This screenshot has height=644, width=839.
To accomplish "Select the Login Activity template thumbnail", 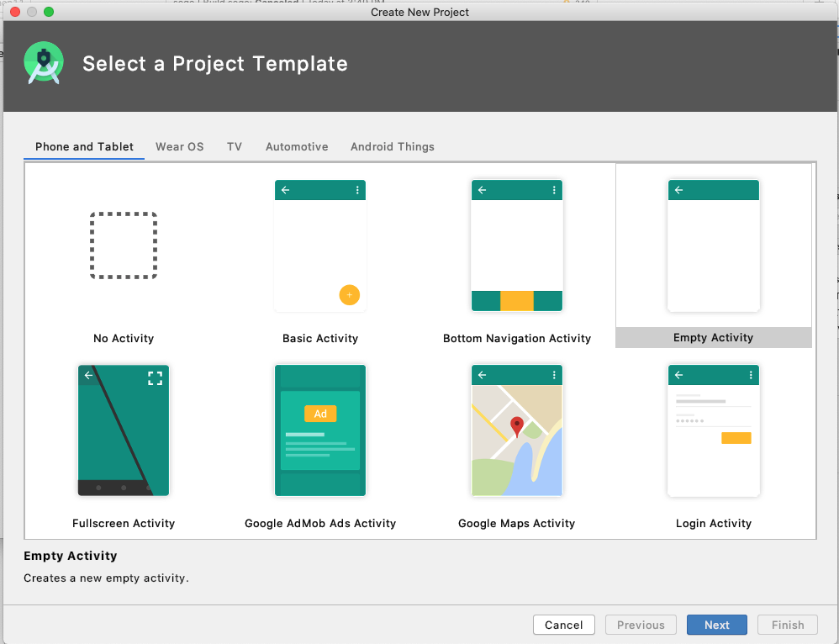I will 713,430.
